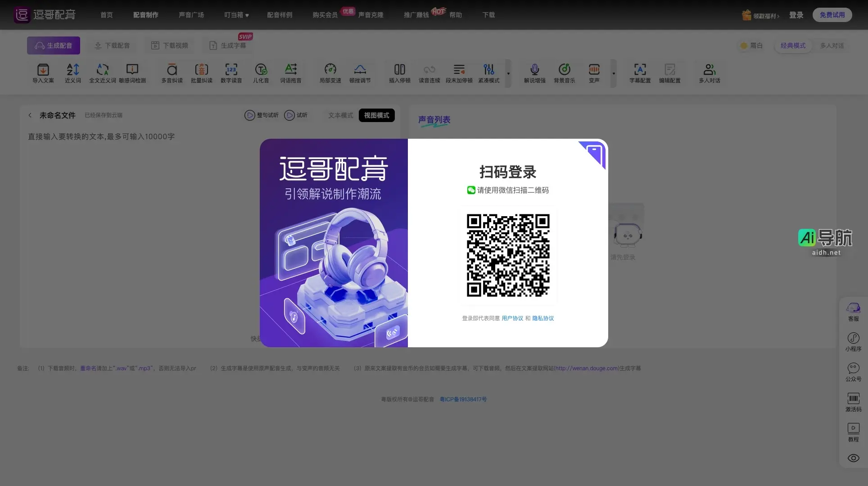Open the chevron next to 紧凑模式
Image resolution: width=868 pixels, height=486 pixels.
point(508,74)
